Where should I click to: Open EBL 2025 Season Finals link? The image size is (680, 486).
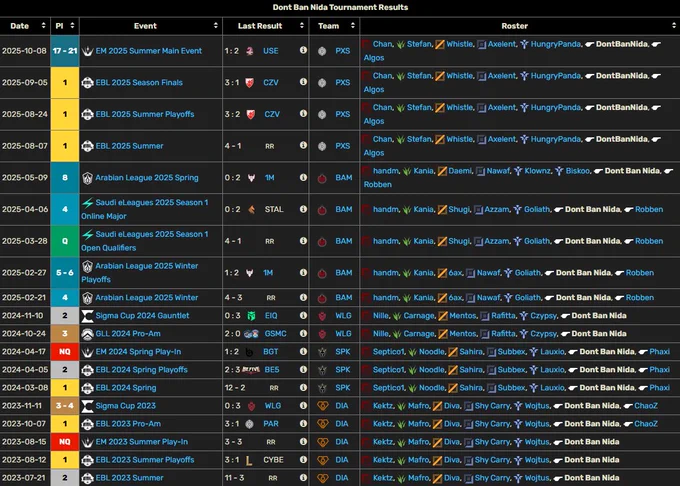139,82
